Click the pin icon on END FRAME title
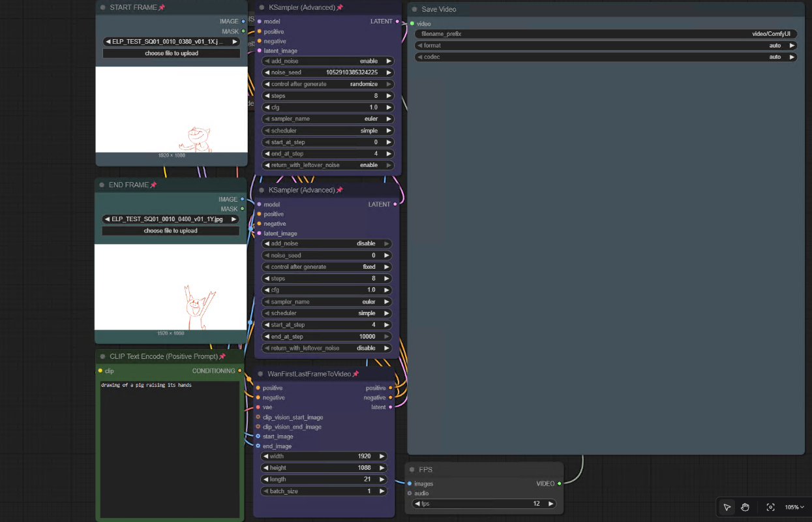The width and height of the screenshot is (812, 522). (153, 185)
